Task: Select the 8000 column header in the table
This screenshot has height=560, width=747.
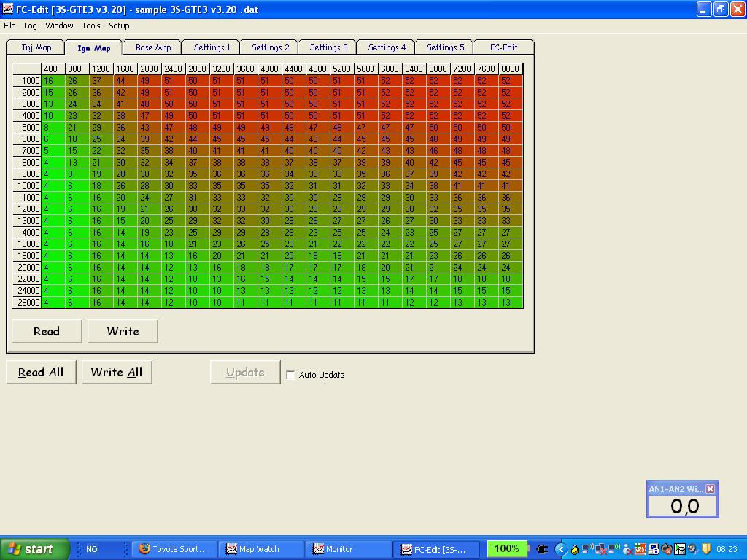Action: click(x=511, y=69)
